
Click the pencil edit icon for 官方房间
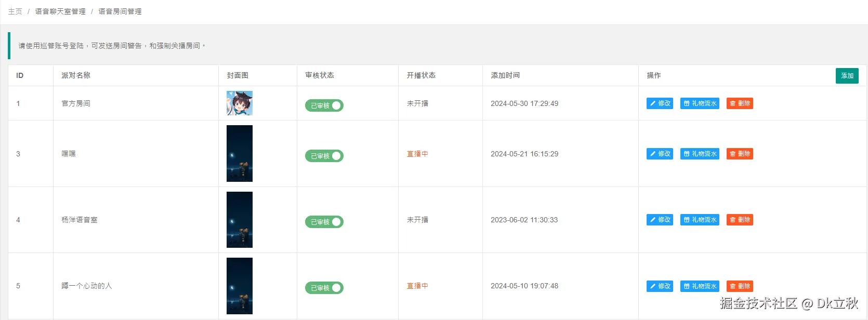tap(653, 103)
